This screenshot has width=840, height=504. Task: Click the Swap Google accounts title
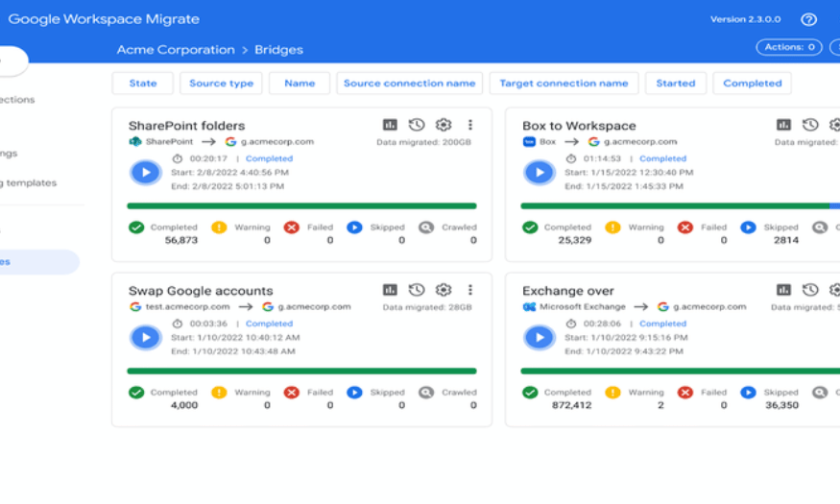coord(201,291)
